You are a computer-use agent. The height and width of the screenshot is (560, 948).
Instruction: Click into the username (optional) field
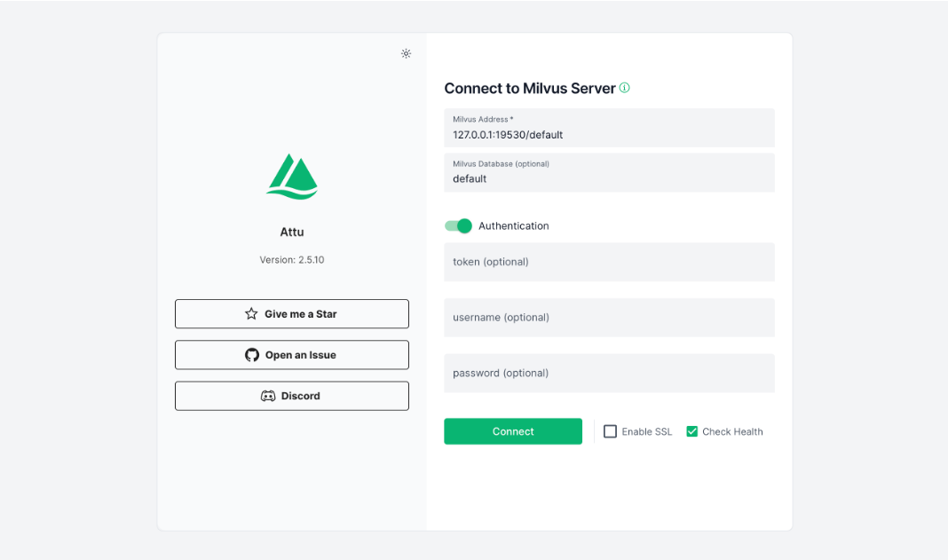coord(610,318)
